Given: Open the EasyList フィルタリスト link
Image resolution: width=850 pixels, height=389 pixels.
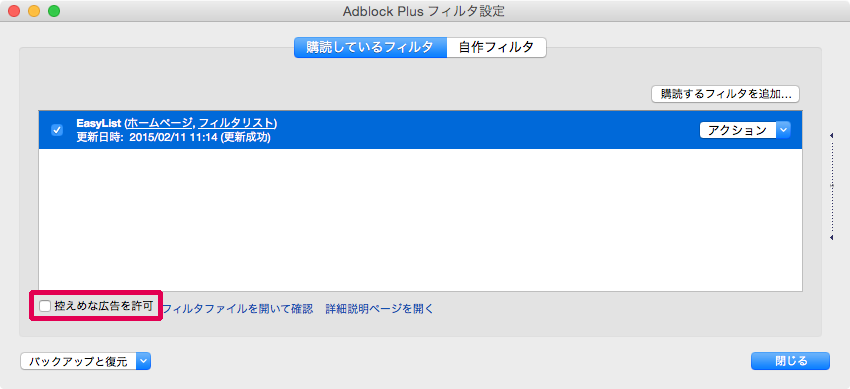Looking at the screenshot, I should pos(236,123).
